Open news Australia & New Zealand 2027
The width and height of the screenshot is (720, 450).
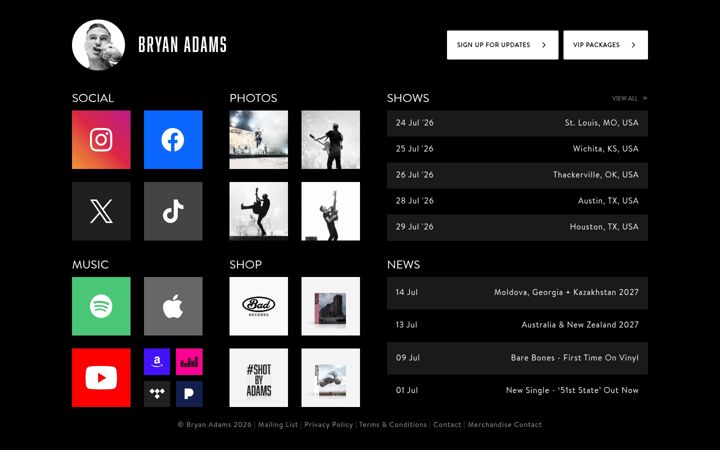click(518, 325)
